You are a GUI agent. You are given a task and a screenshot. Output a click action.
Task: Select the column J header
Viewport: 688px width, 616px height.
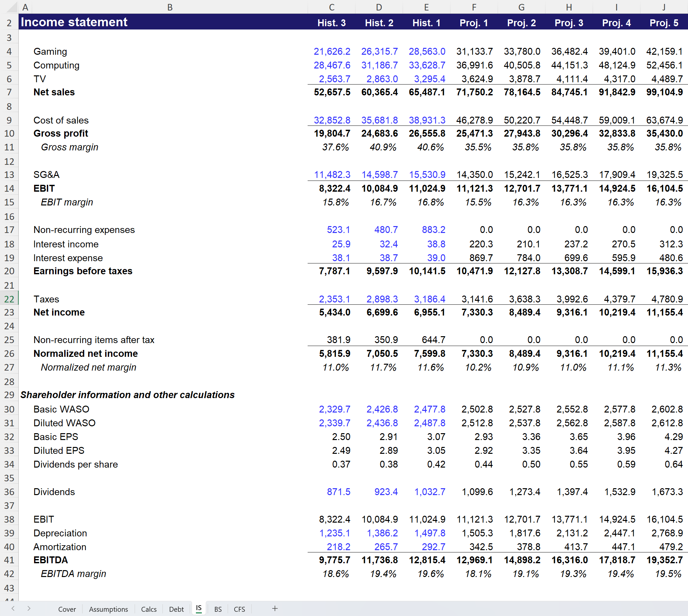[x=664, y=7]
